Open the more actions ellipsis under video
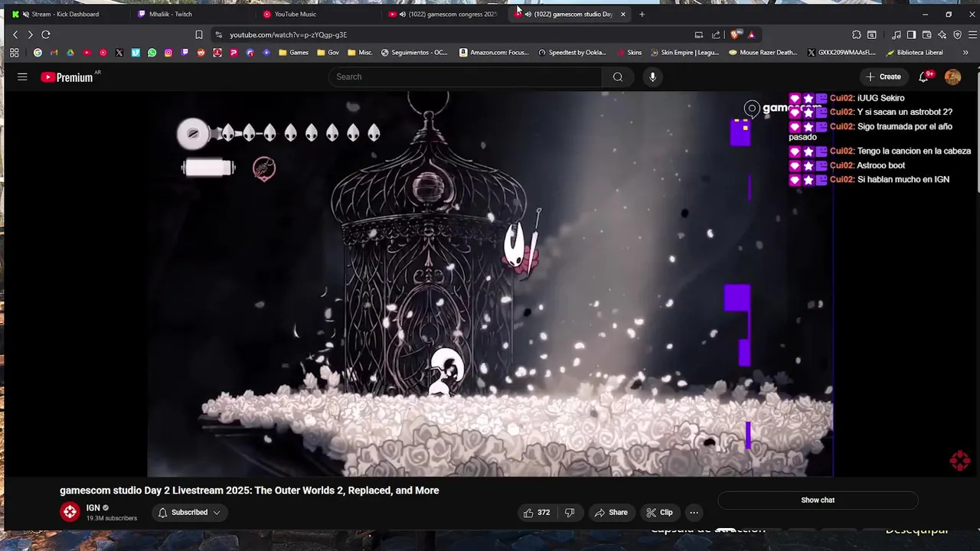 [694, 513]
